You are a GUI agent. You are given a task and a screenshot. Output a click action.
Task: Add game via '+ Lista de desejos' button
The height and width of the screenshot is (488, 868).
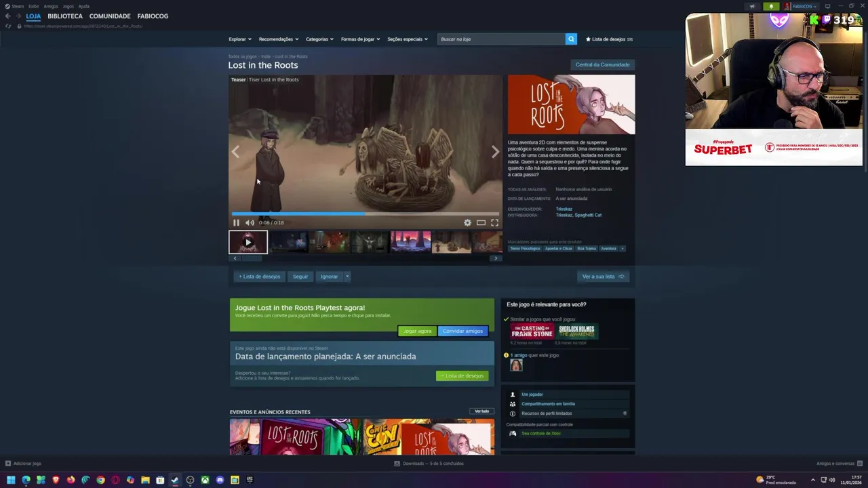pyautogui.click(x=259, y=277)
